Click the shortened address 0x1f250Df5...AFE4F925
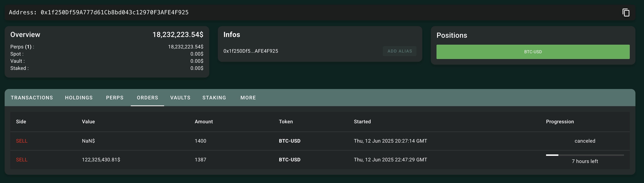Image resolution: width=644 pixels, height=183 pixels. (250, 51)
